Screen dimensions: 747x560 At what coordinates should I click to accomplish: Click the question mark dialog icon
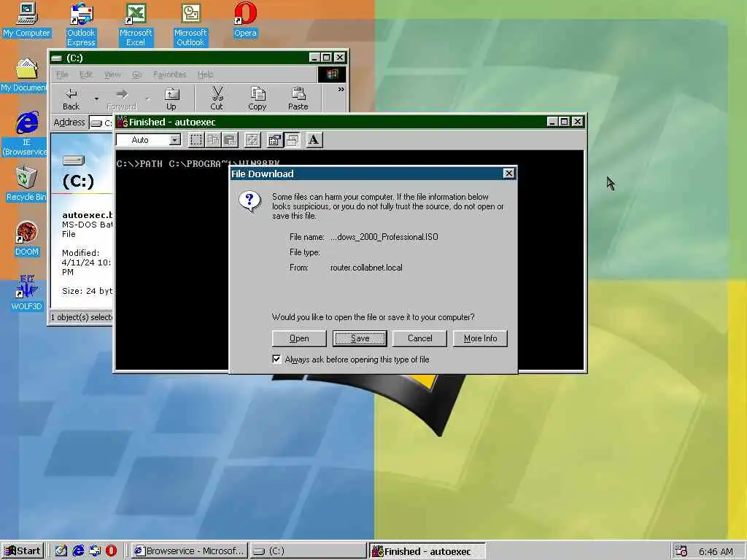tap(250, 202)
